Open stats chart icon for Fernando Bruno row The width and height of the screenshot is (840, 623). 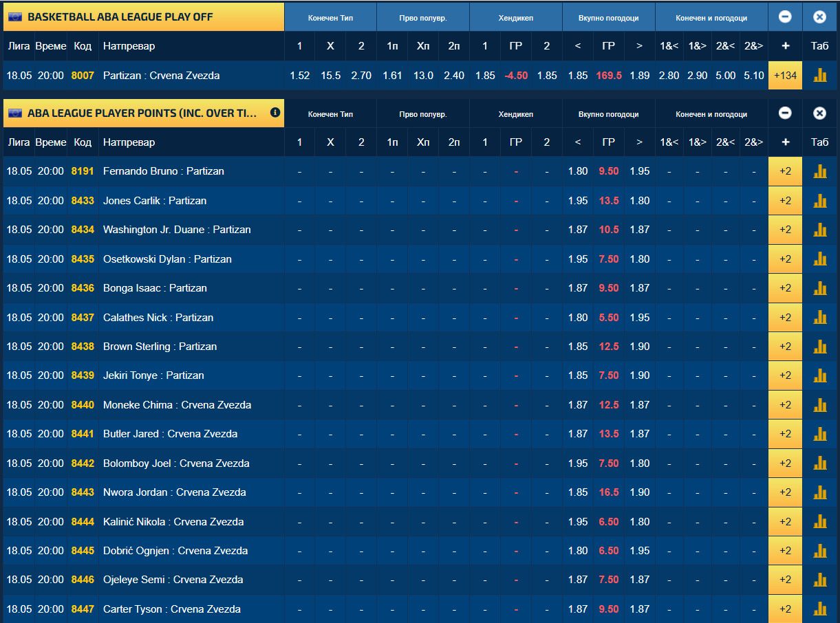point(820,171)
